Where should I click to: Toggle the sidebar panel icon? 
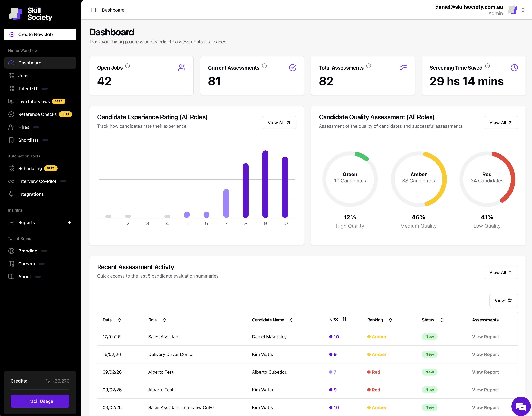(x=94, y=10)
